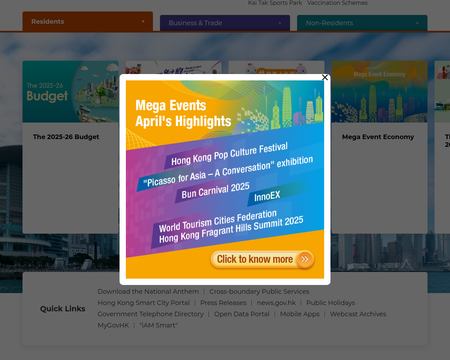Image resolution: width=450 pixels, height=360 pixels.
Task: Click The 2025-26 Budget title link
Action: point(66,137)
